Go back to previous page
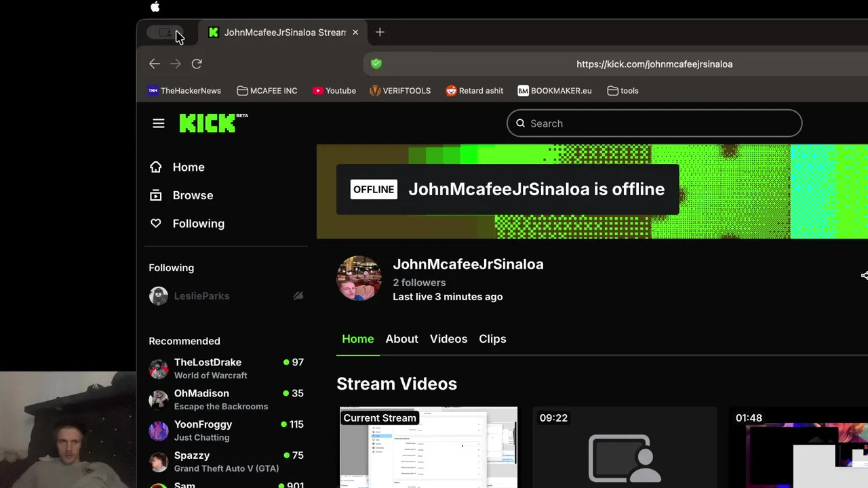 [x=155, y=64]
